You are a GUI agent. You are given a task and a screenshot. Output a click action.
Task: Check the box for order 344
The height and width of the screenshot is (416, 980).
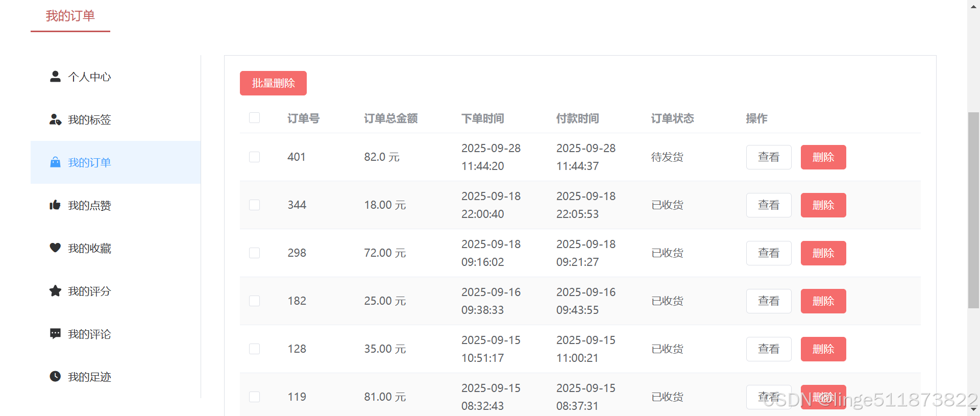point(254,205)
